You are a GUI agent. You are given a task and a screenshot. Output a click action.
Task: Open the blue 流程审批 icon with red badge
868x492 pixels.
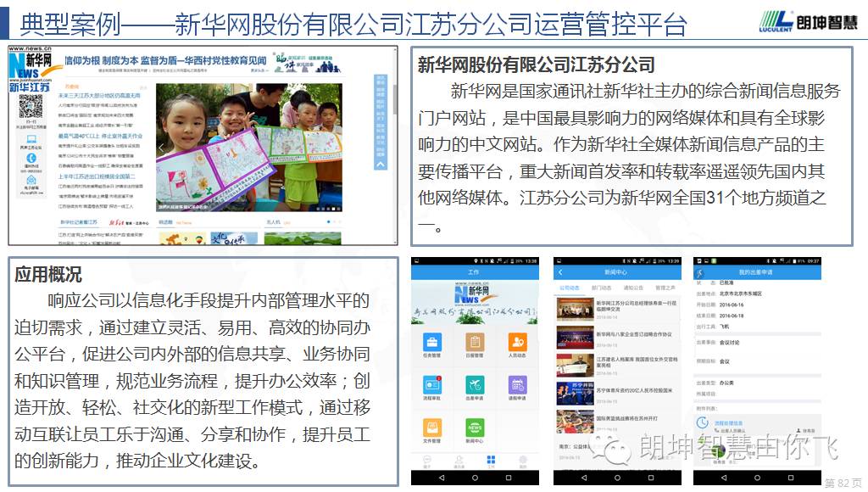click(432, 384)
